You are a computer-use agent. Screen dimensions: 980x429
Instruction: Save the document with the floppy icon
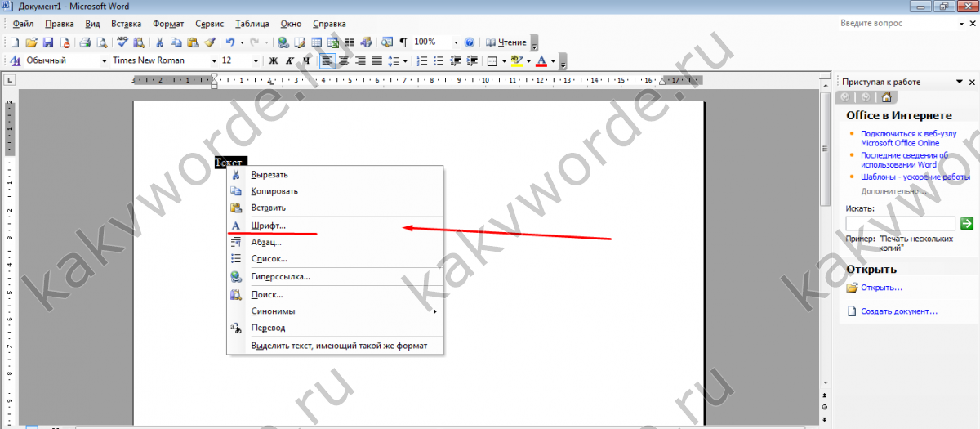47,42
